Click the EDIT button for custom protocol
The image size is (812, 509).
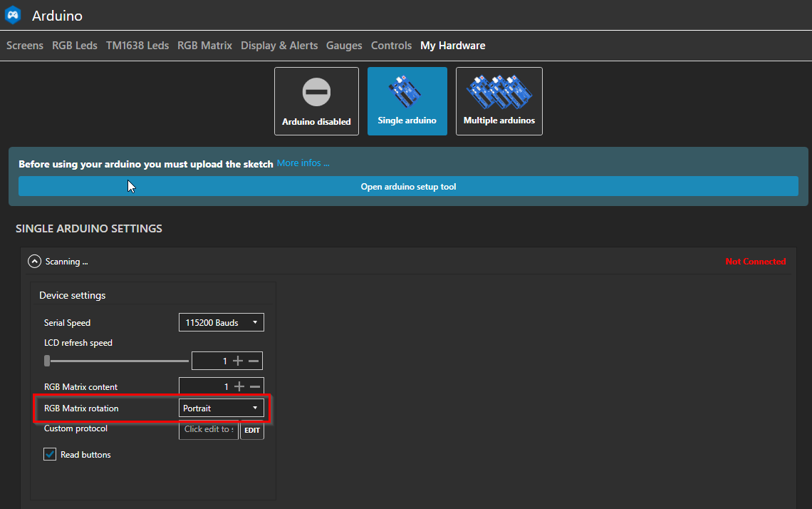252,430
